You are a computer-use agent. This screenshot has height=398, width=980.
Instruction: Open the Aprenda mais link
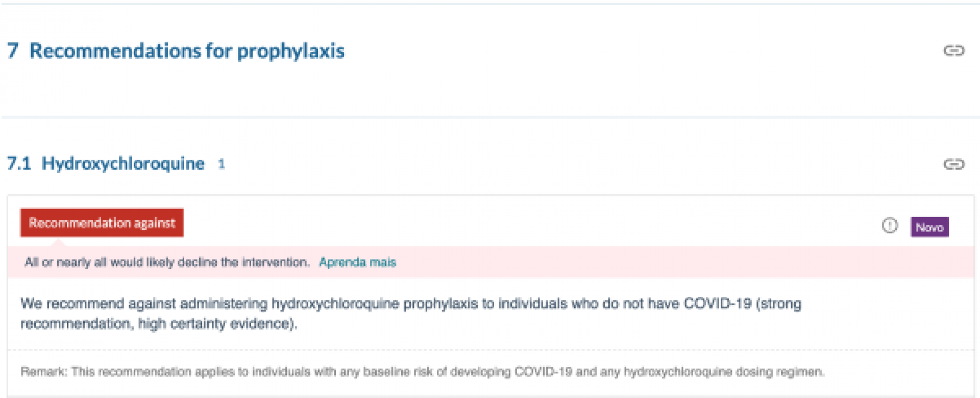357,262
